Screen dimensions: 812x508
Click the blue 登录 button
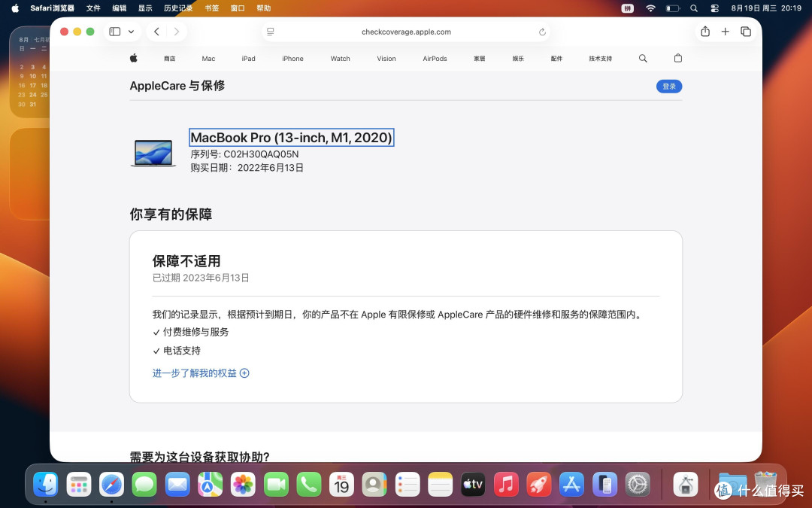(x=669, y=87)
